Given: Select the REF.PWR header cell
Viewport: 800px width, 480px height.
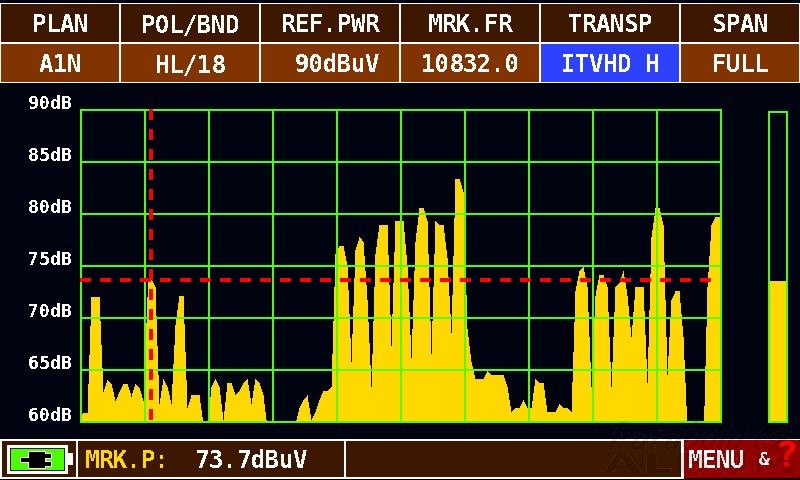Looking at the screenshot, I should click(330, 23).
